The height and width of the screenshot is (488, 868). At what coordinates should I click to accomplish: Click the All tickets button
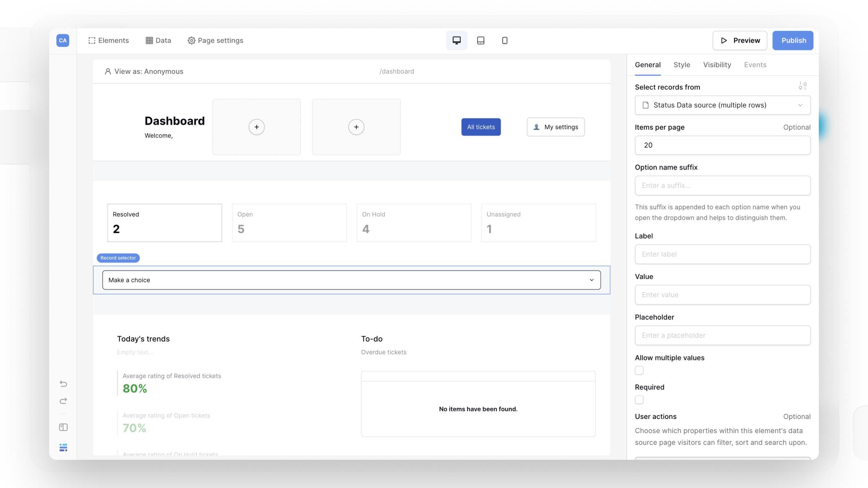pos(481,127)
